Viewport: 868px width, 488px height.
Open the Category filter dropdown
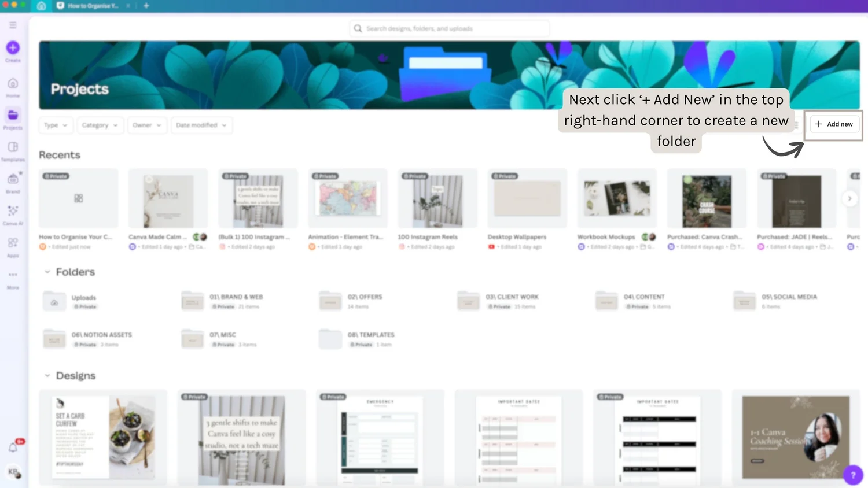click(100, 125)
